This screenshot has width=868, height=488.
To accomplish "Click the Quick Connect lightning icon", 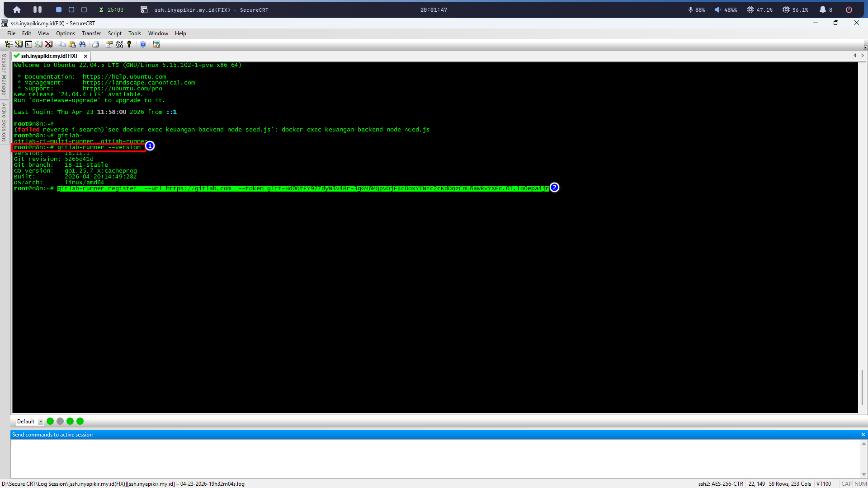I will 19,44.
